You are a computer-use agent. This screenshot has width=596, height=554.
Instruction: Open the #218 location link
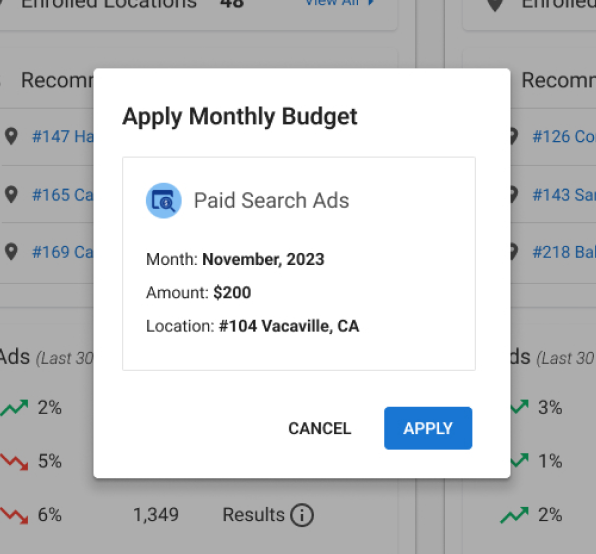564,252
